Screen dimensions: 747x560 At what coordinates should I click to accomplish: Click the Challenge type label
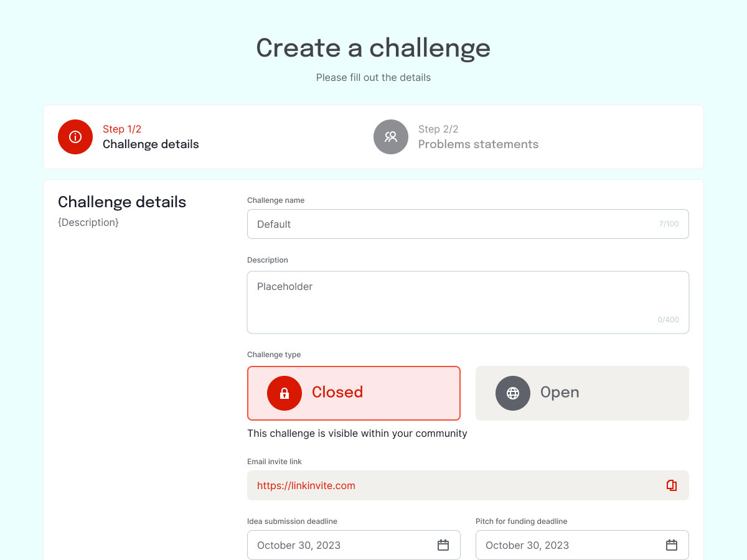pos(274,355)
